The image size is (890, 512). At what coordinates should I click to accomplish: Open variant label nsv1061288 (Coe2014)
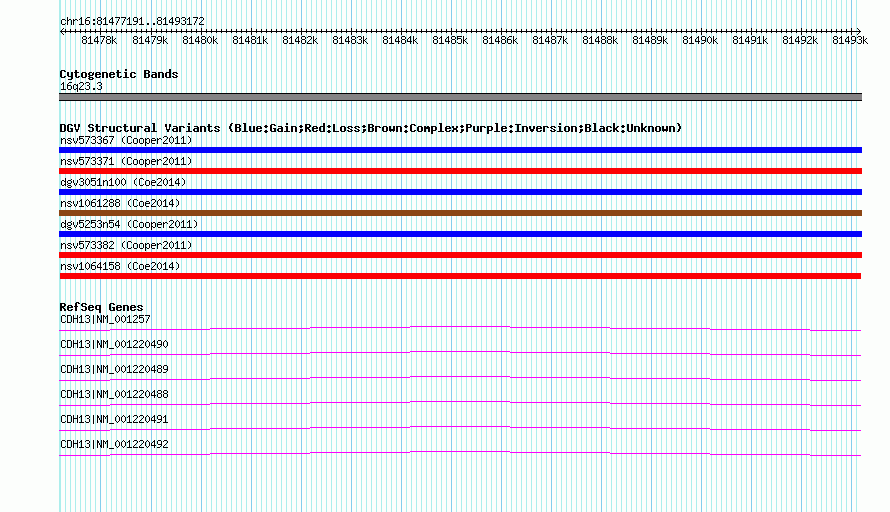point(120,203)
